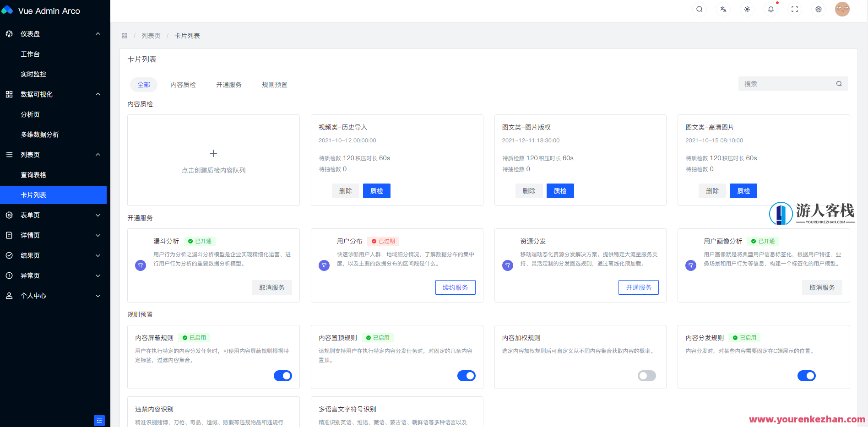Screen dimensions: 868x427
Task: Click 续约服务 on the 用户分布 card
Action: point(455,287)
